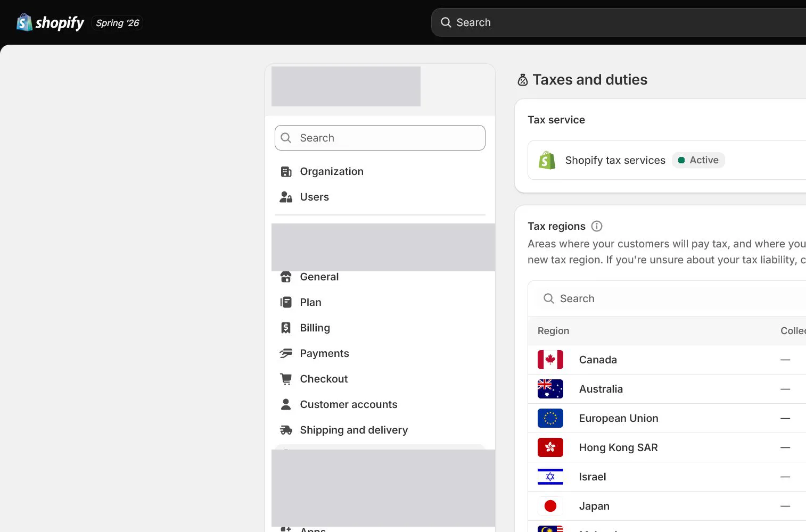Open Customer accounts settings
Screen dimensions: 806x532
click(380, 404)
